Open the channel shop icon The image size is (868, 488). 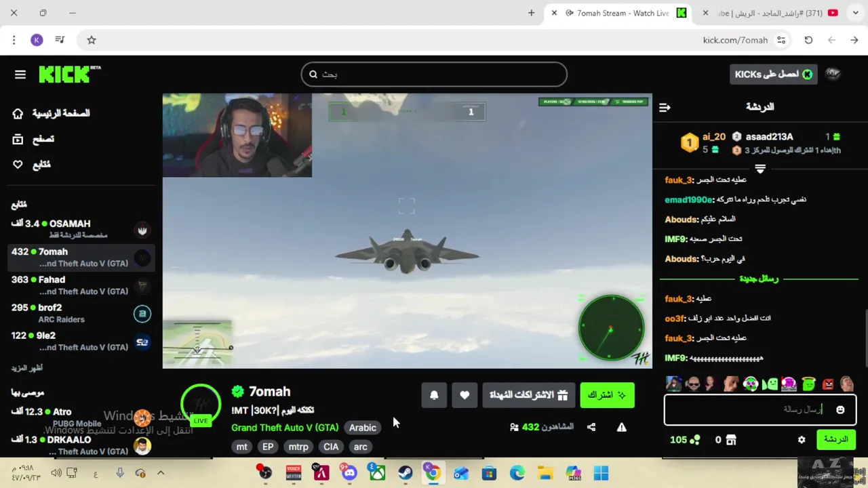tap(731, 440)
